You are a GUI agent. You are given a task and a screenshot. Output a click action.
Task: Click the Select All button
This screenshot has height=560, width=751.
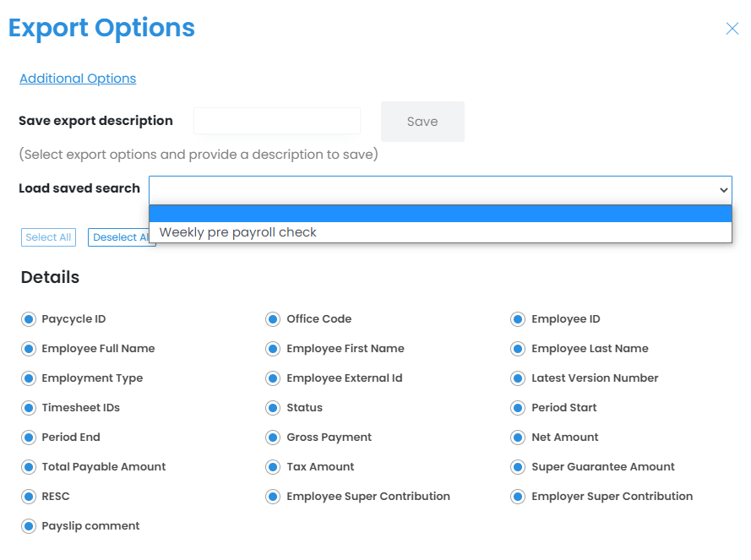(x=48, y=237)
